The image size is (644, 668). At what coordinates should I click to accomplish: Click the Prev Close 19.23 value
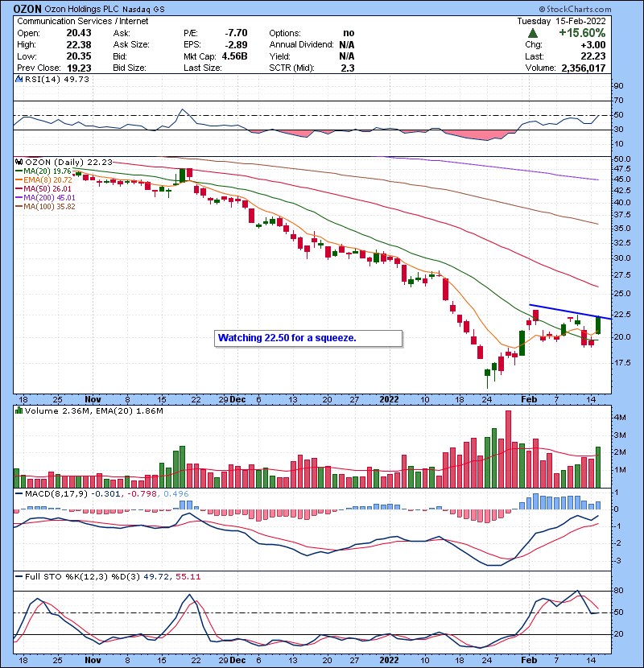pos(79,68)
